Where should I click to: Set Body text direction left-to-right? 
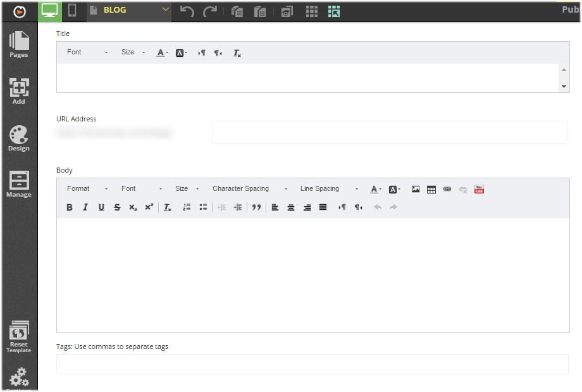click(342, 207)
